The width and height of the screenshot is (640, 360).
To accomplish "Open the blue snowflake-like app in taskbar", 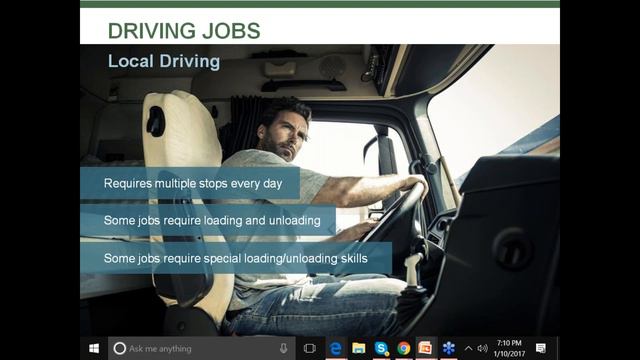I will coord(448,348).
